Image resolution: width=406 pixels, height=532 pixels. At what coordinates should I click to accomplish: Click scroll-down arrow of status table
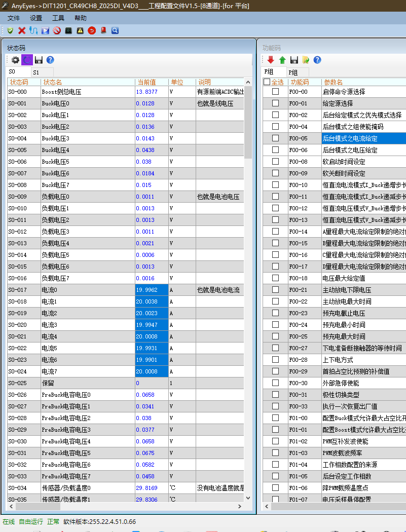248,498
